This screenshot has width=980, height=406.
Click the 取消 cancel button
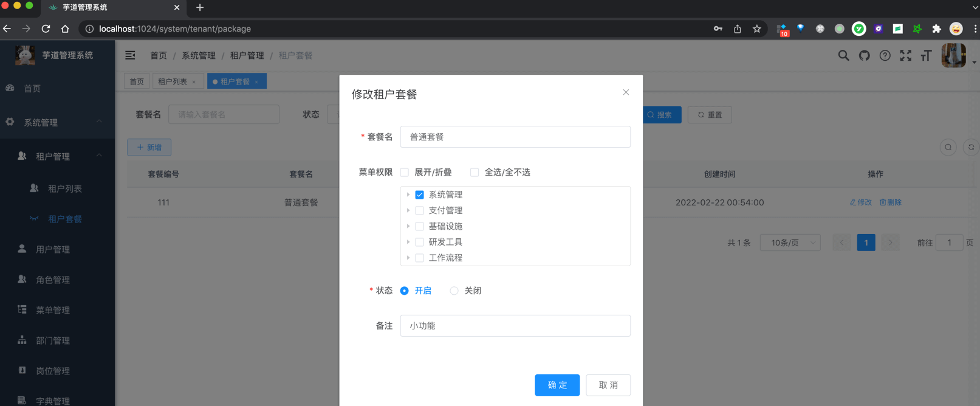(x=608, y=385)
